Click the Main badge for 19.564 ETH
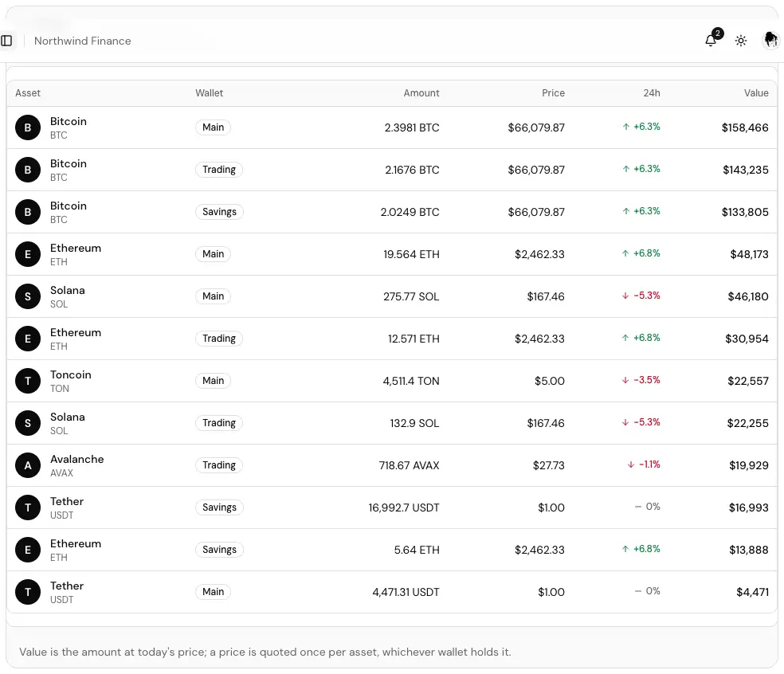This screenshot has width=784, height=674. (213, 254)
